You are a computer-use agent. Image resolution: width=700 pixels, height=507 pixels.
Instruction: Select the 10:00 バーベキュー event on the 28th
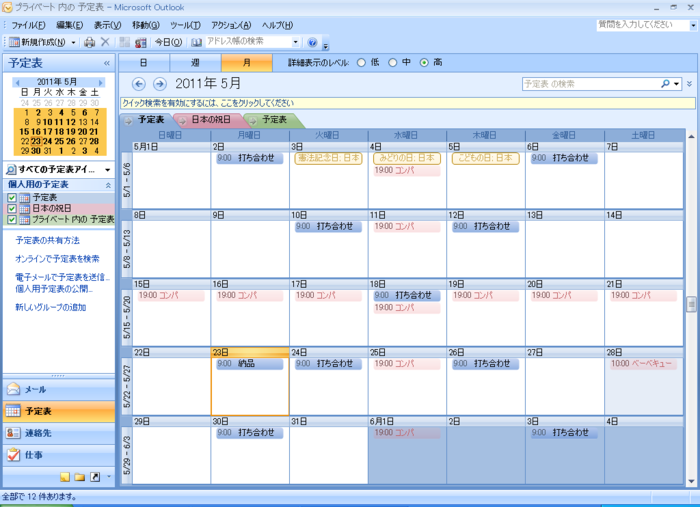coord(643,364)
